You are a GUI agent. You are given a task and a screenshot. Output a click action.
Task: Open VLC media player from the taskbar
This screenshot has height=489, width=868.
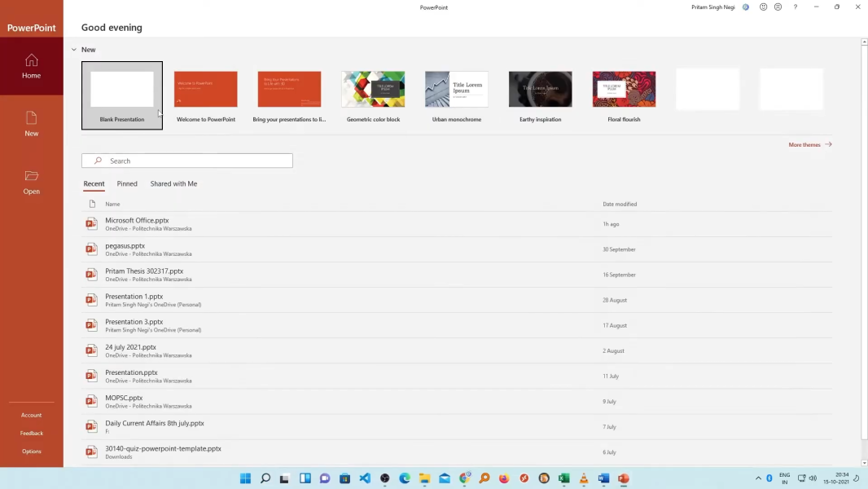point(584,478)
